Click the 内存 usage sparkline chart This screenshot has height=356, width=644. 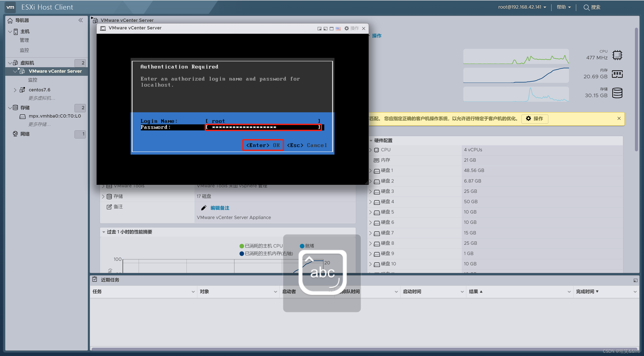516,75
